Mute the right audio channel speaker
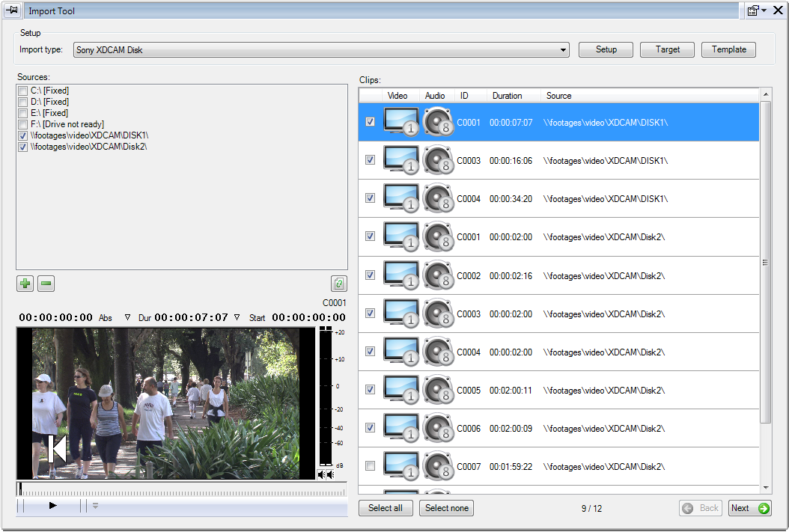Viewport: 789px width, 532px height. [x=330, y=474]
